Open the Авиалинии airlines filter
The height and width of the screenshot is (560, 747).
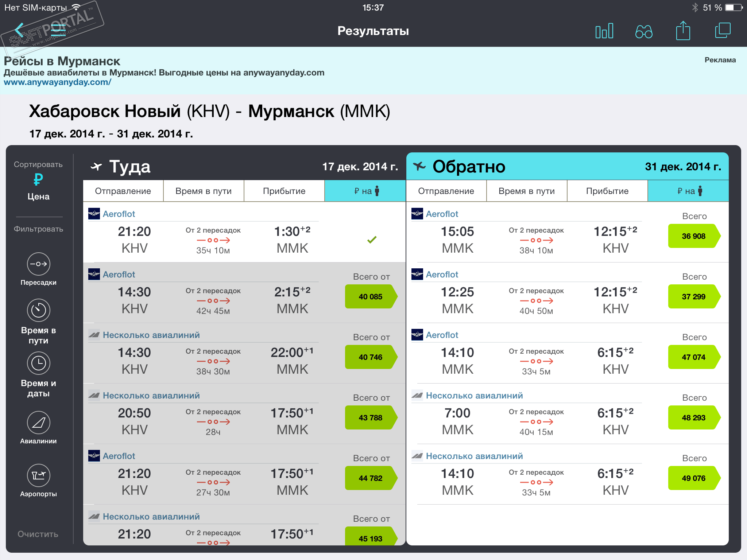[38, 423]
